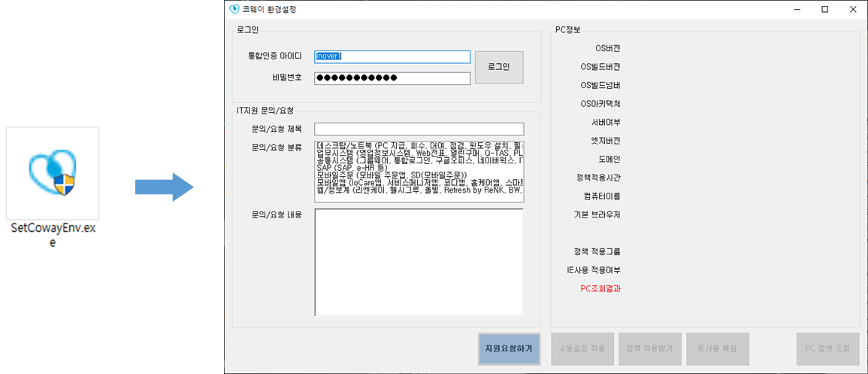The width and height of the screenshot is (868, 374).
Task: Click the 지원요청하기 button
Action: click(509, 349)
